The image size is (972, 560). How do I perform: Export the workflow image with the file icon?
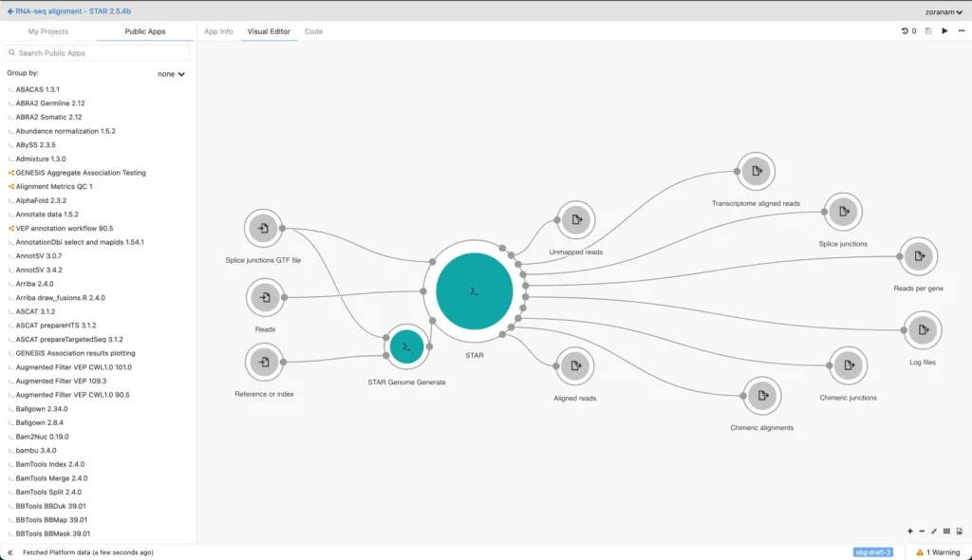click(x=959, y=531)
